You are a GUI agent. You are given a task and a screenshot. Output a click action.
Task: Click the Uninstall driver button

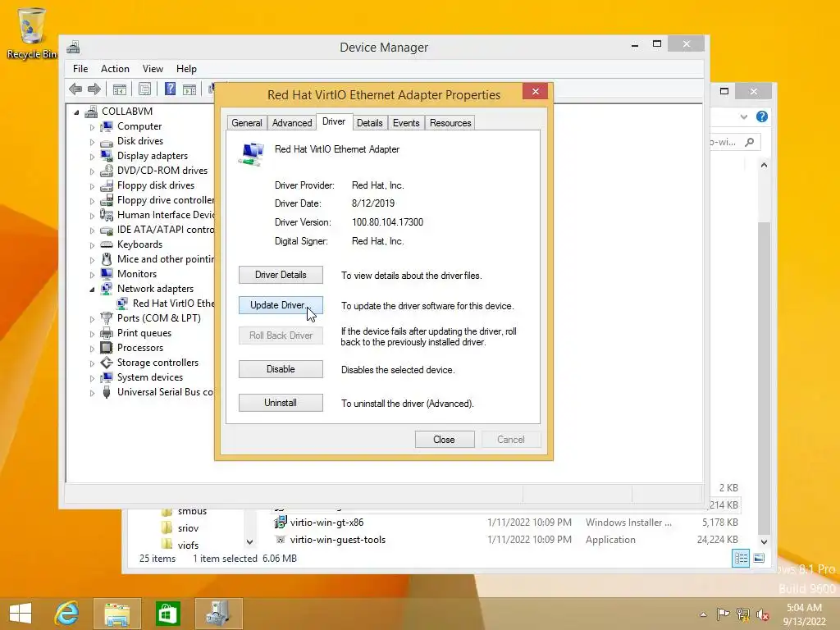pyautogui.click(x=281, y=403)
